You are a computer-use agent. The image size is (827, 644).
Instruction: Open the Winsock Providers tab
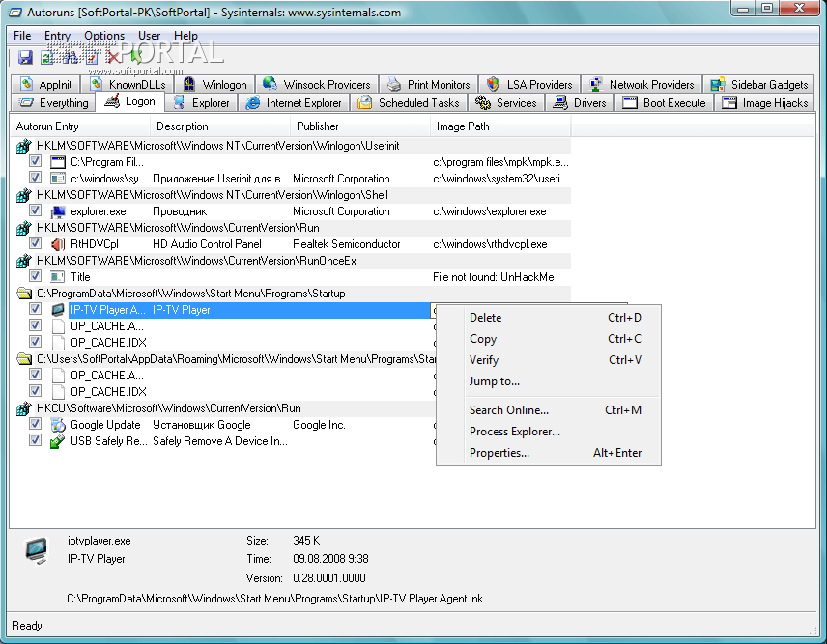pyautogui.click(x=317, y=84)
